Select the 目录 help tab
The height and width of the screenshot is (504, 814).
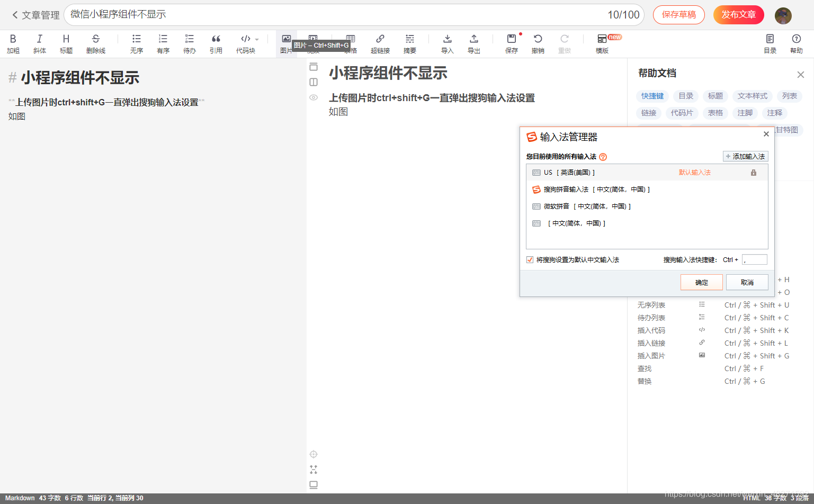[x=686, y=96]
